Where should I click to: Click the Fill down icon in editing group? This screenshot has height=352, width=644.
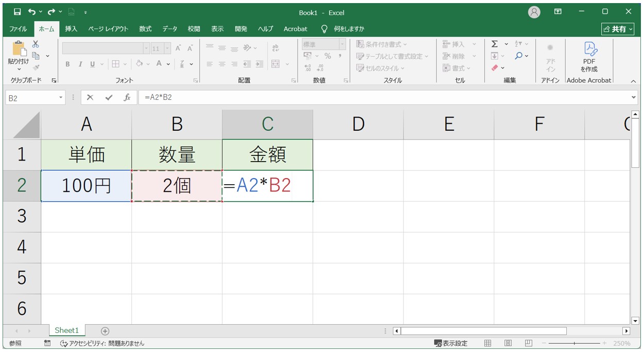(x=495, y=56)
